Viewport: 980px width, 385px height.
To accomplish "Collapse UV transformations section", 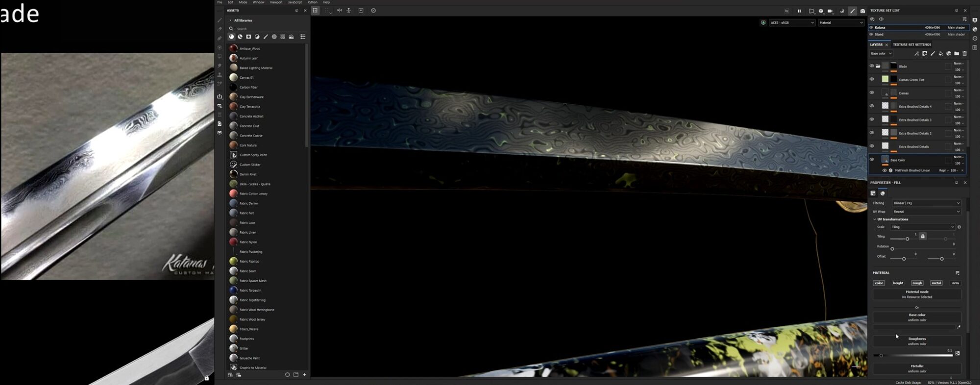I will point(875,219).
